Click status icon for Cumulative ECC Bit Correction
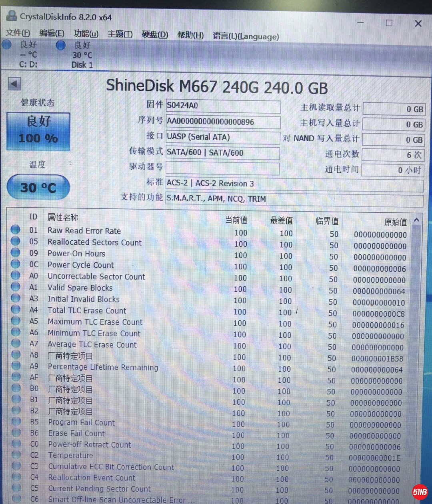The height and width of the screenshot is (504, 432). click(x=16, y=465)
